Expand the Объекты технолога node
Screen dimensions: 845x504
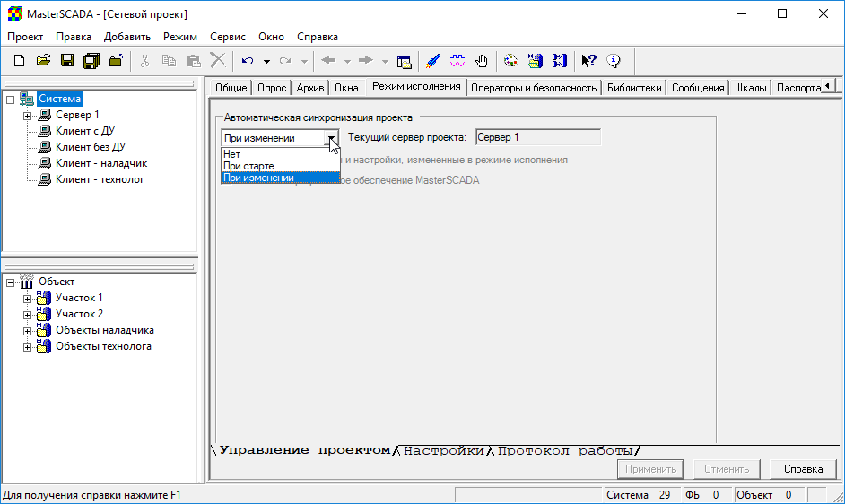click(x=27, y=347)
